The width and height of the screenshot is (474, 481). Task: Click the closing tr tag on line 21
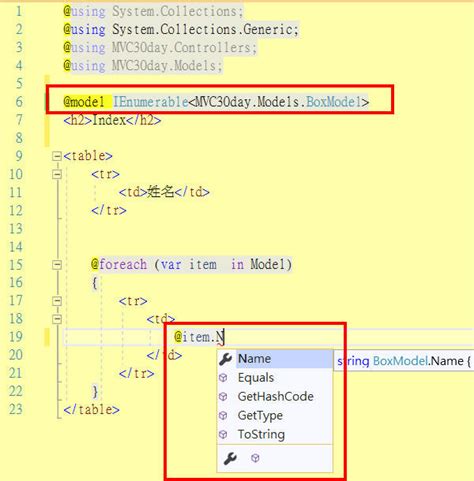pyautogui.click(x=137, y=373)
